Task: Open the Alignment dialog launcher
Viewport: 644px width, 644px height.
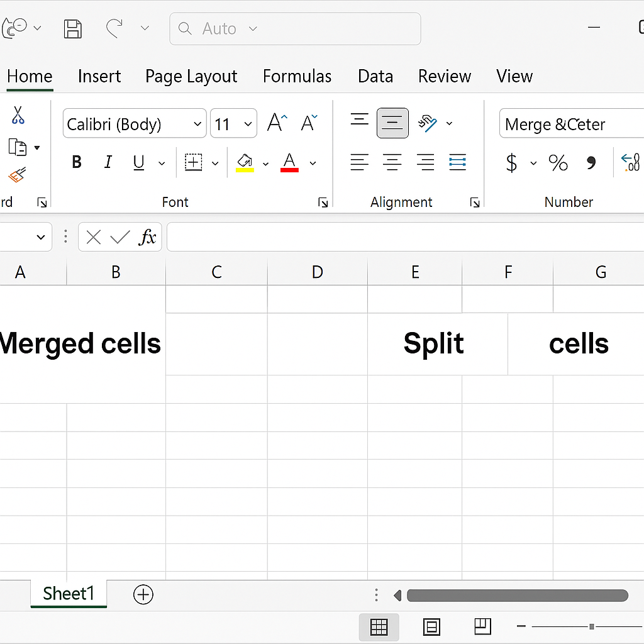Action: (x=475, y=202)
